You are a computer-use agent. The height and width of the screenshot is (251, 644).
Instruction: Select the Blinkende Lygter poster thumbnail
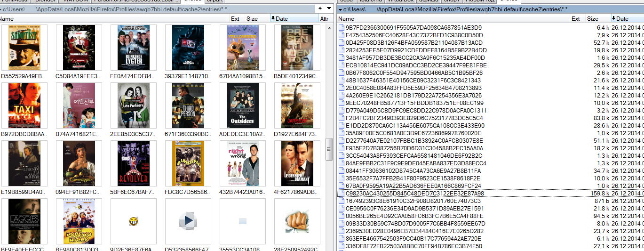(134, 48)
